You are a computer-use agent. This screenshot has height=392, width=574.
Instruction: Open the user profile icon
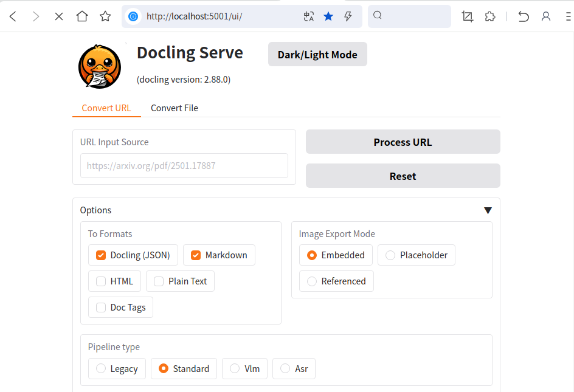[546, 16]
